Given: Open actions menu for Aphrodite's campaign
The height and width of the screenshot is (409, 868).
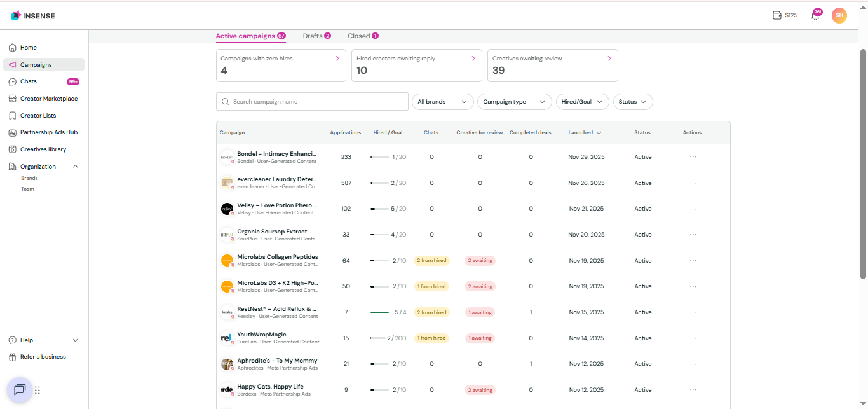Looking at the screenshot, I should (x=693, y=364).
